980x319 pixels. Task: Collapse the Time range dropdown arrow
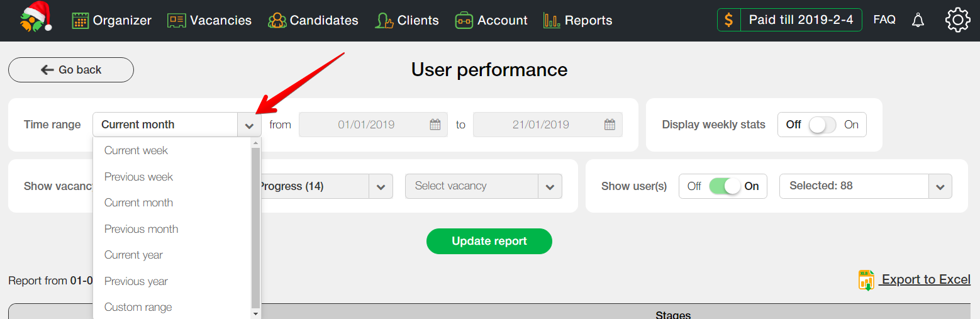(249, 125)
